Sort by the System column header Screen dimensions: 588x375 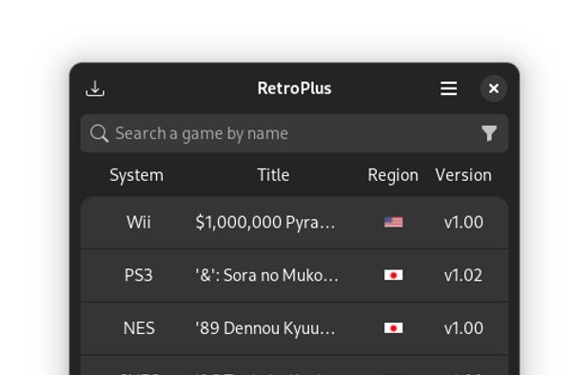pos(136,175)
